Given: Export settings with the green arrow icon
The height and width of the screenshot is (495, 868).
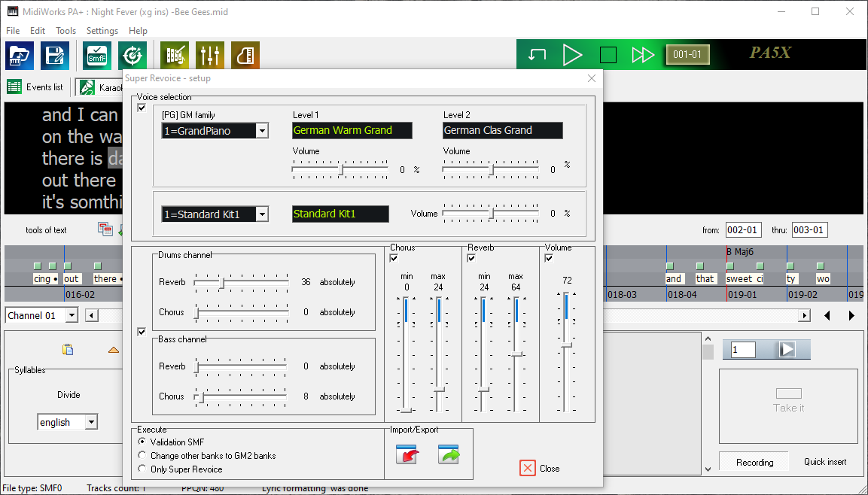Looking at the screenshot, I should coord(449,455).
